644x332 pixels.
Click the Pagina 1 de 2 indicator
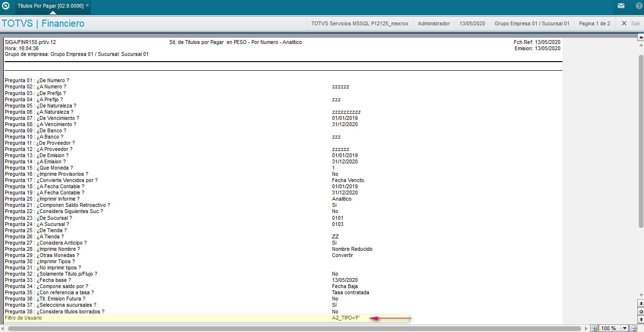pos(594,23)
